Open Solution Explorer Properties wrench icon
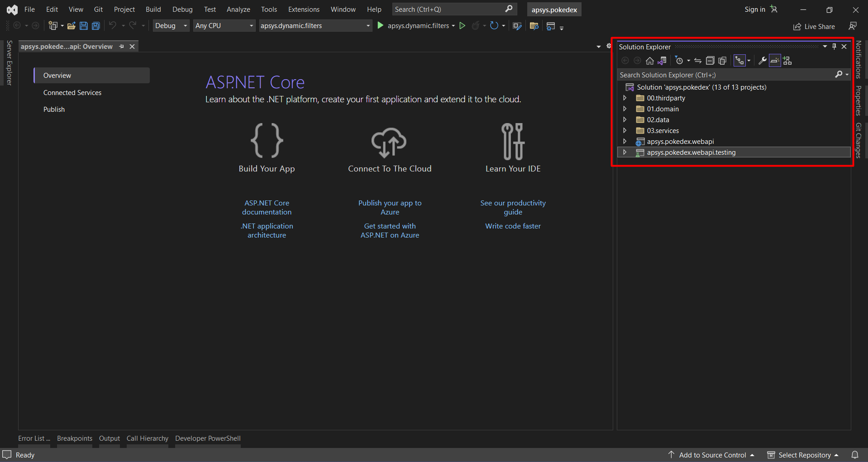Screen dimensions: 868x462 [763, 61]
